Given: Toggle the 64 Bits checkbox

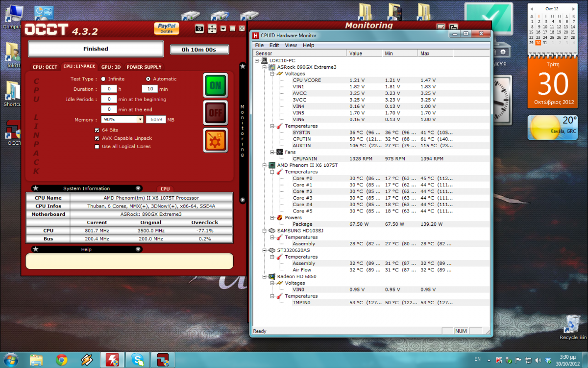Looking at the screenshot, I should (98, 130).
